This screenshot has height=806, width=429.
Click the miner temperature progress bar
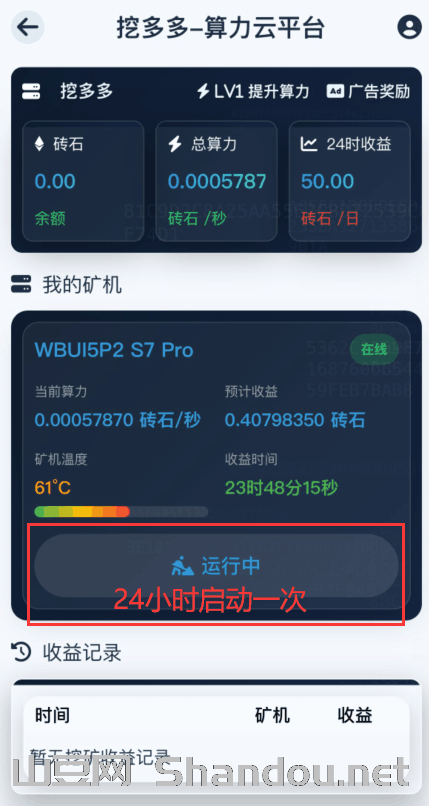tap(121, 511)
